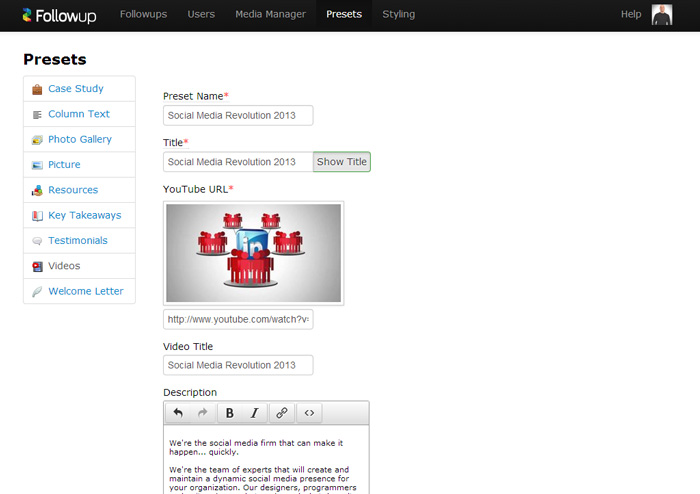Toggle bold formatting in description editor
This screenshot has height=494, width=700.
coord(229,413)
